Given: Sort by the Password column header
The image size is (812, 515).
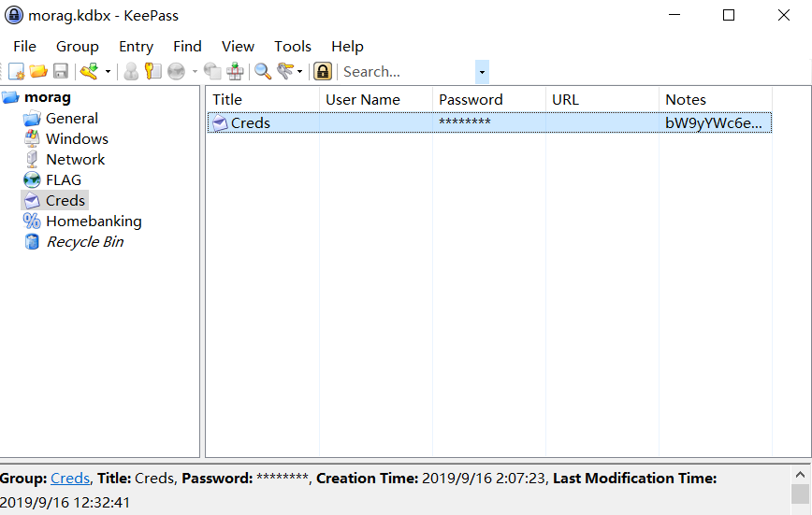Looking at the screenshot, I should click(x=489, y=99).
